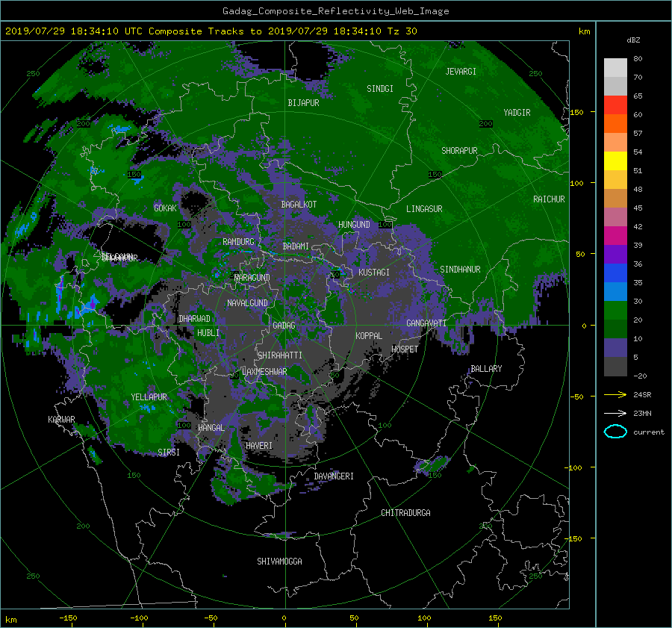The width and height of the screenshot is (672, 628).
Task: Click the NAVALGUND city label
Action: (247, 303)
